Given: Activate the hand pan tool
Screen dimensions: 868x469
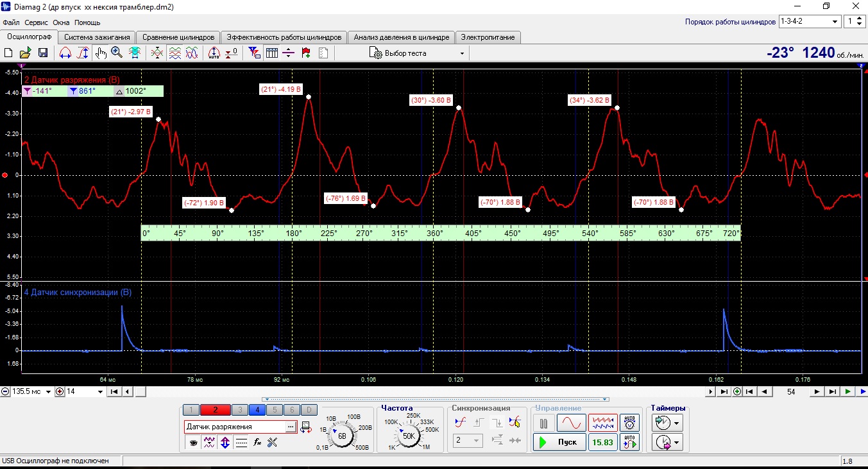Looking at the screenshot, I should point(100,53).
